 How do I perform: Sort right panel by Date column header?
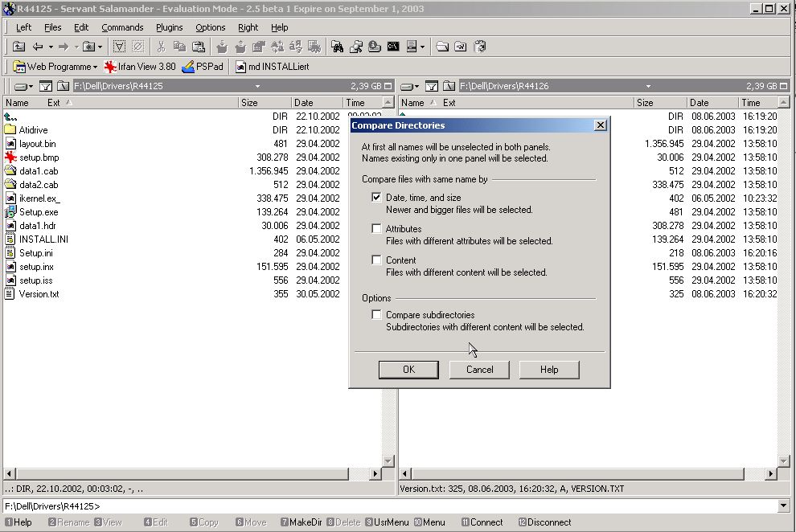[712, 102]
